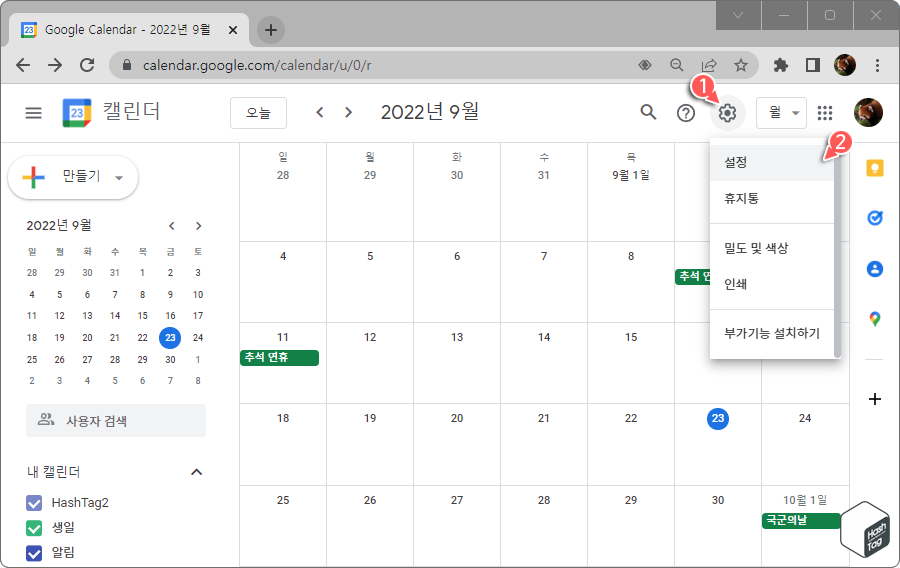
Task: Share this page from address bar
Action: pyautogui.click(x=709, y=65)
